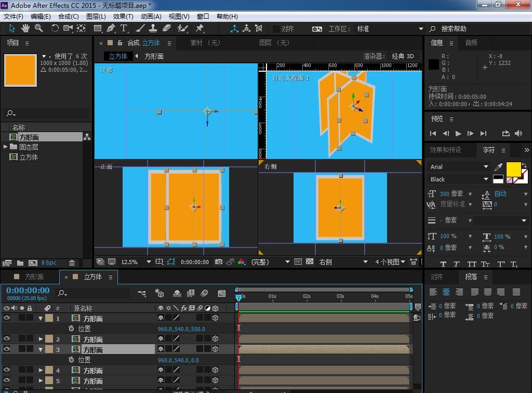532x393 pixels.
Task: Select the Roto Brush tool
Action: coord(182,29)
